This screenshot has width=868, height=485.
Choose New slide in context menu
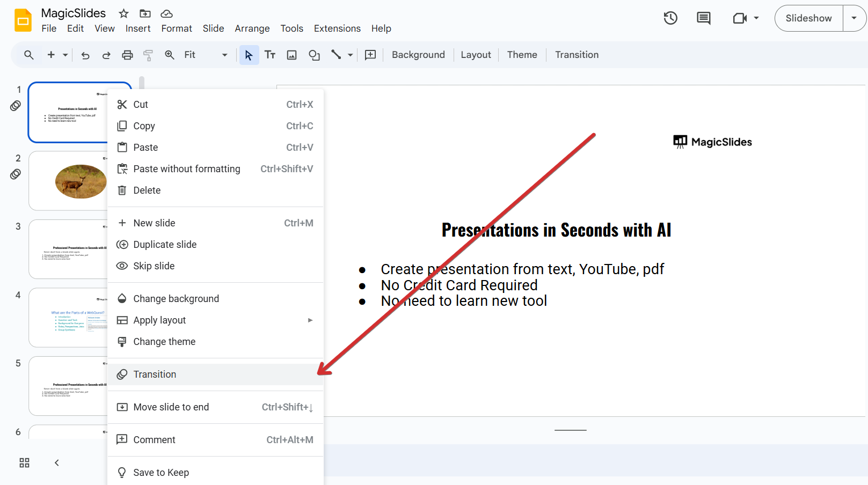[x=215, y=223]
